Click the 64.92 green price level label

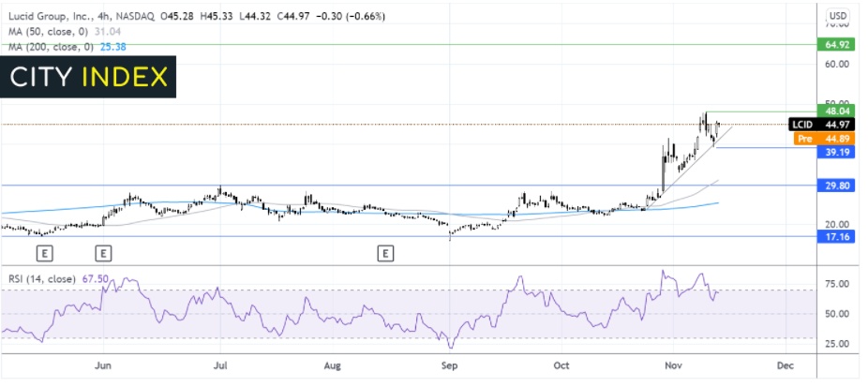pyautogui.click(x=836, y=45)
